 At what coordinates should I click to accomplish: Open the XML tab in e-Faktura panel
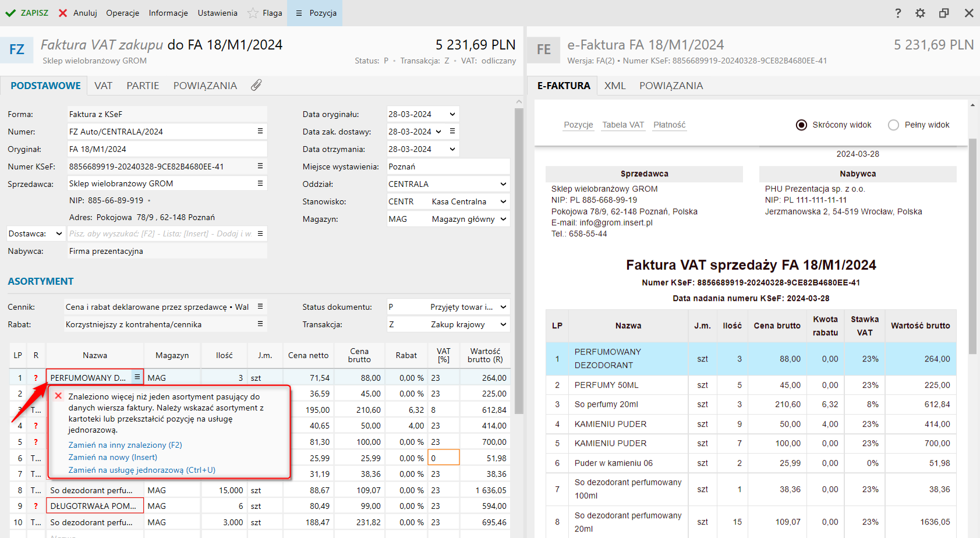coord(614,86)
